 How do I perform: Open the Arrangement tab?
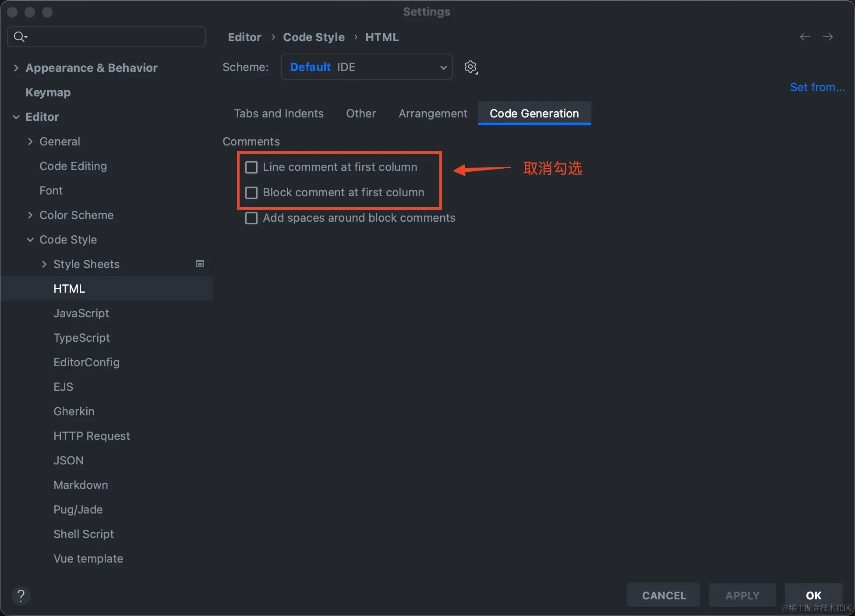tap(432, 113)
